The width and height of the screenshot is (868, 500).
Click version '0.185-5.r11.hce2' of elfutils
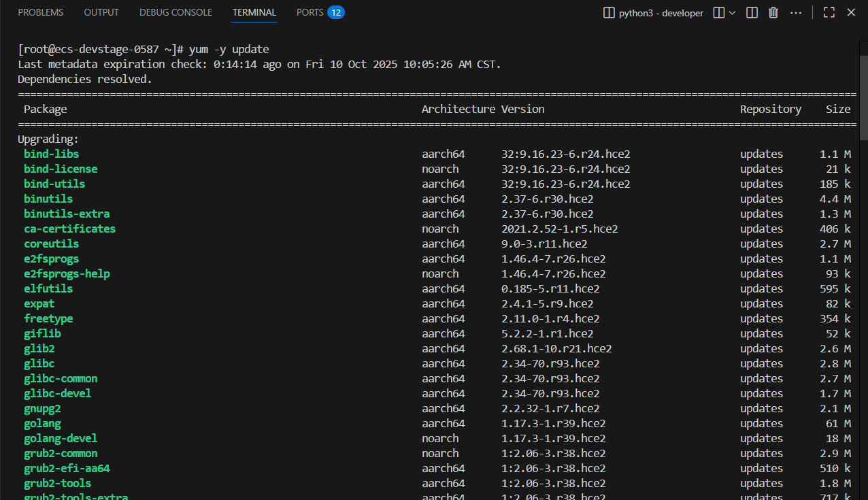pyautogui.click(x=550, y=288)
